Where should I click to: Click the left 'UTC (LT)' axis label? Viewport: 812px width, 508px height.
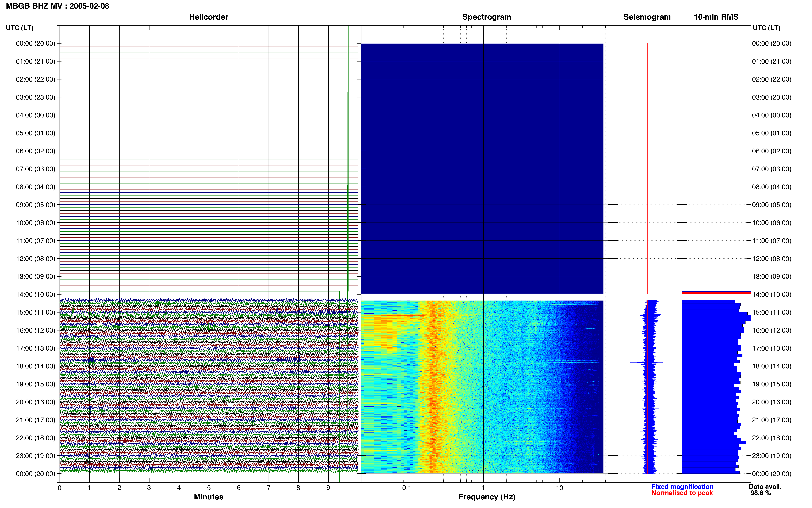(20, 28)
